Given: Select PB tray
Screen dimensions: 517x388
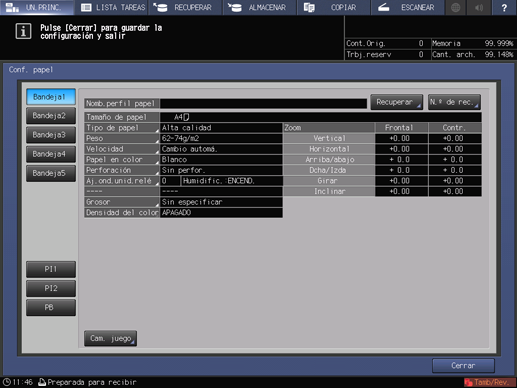Looking at the screenshot, I should 51,307.
